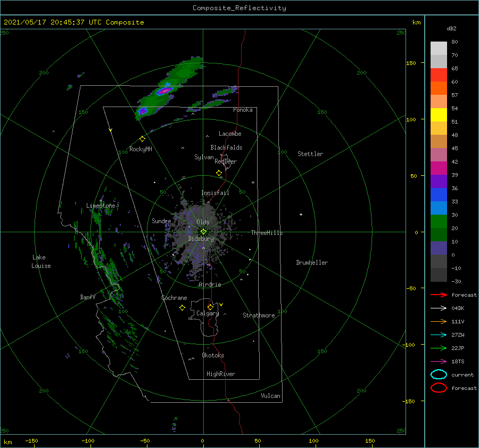The image size is (479, 448).
Task: Click the cyan 'current' ellipse legend icon
Action: click(x=439, y=374)
